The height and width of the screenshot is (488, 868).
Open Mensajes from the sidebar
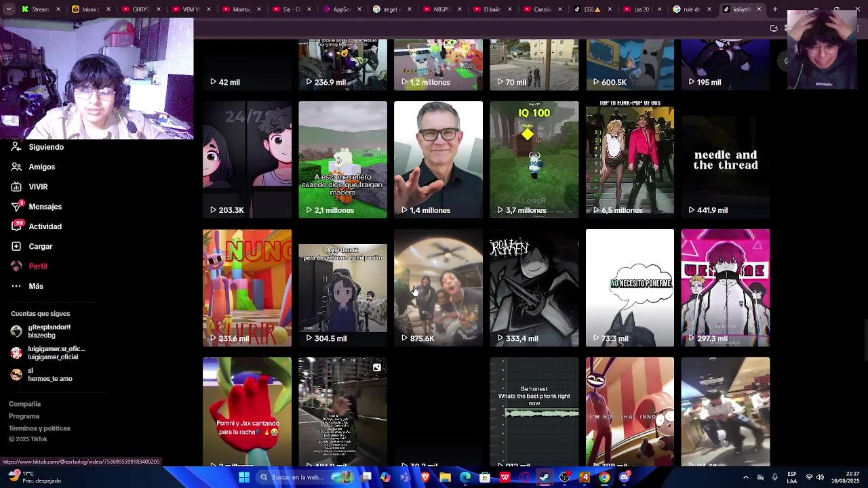click(x=45, y=207)
